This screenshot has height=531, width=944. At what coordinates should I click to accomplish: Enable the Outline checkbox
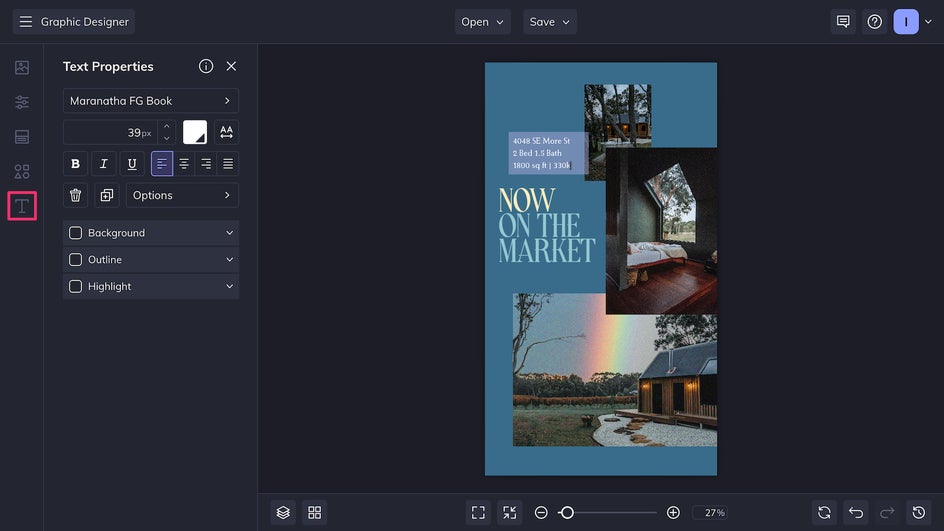coord(75,259)
